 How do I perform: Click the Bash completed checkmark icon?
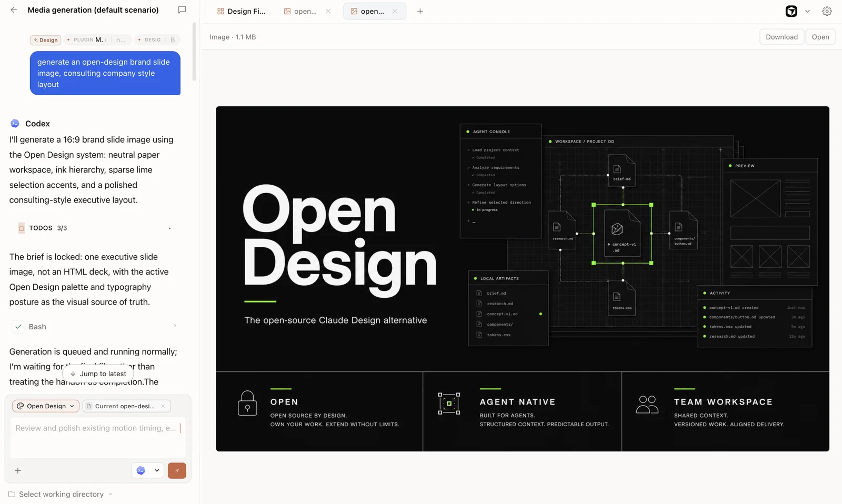[x=18, y=327]
